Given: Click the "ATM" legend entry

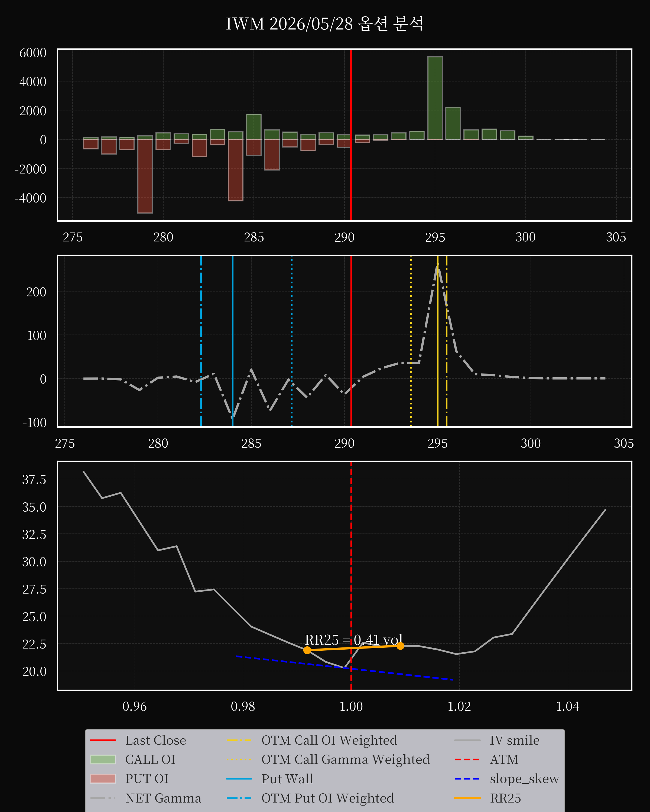Looking at the screenshot, I should click(486, 760).
